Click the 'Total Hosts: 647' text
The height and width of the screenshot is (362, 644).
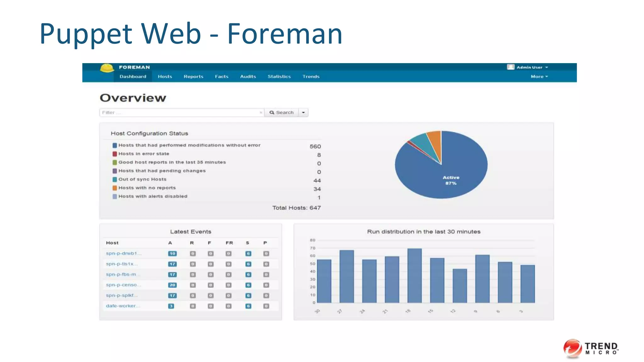tap(297, 208)
